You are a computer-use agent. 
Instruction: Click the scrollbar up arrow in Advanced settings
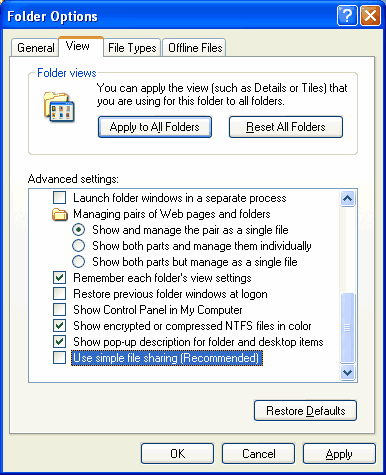347,199
